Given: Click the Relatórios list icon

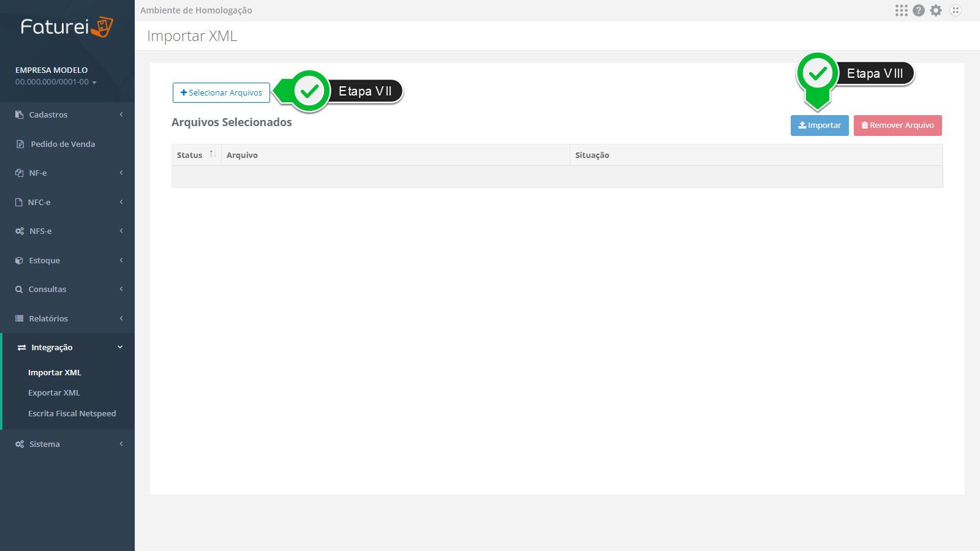Looking at the screenshot, I should pos(19,318).
